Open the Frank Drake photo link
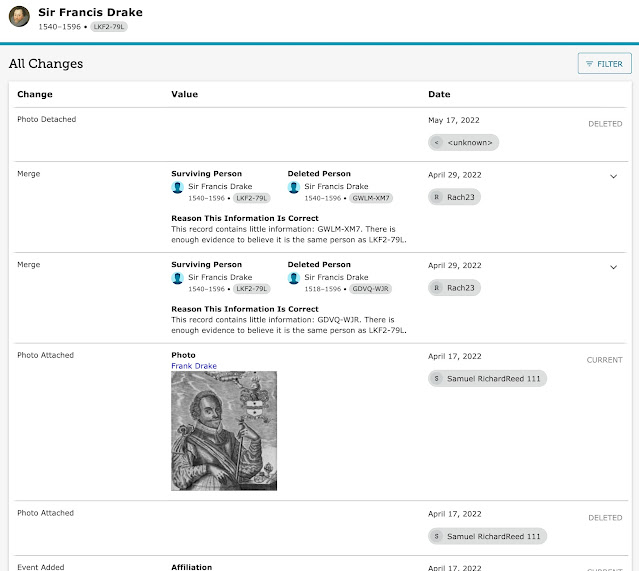639x571 pixels. pyautogui.click(x=194, y=366)
